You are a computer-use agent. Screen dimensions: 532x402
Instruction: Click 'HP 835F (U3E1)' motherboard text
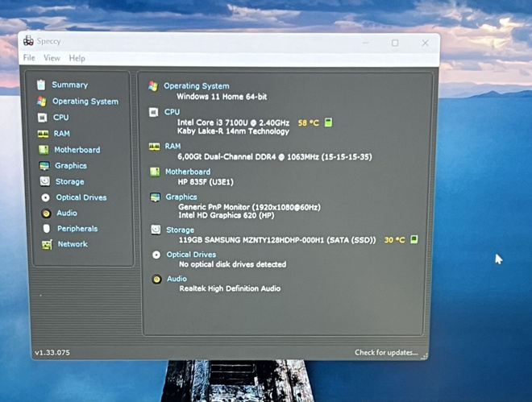pyautogui.click(x=206, y=182)
